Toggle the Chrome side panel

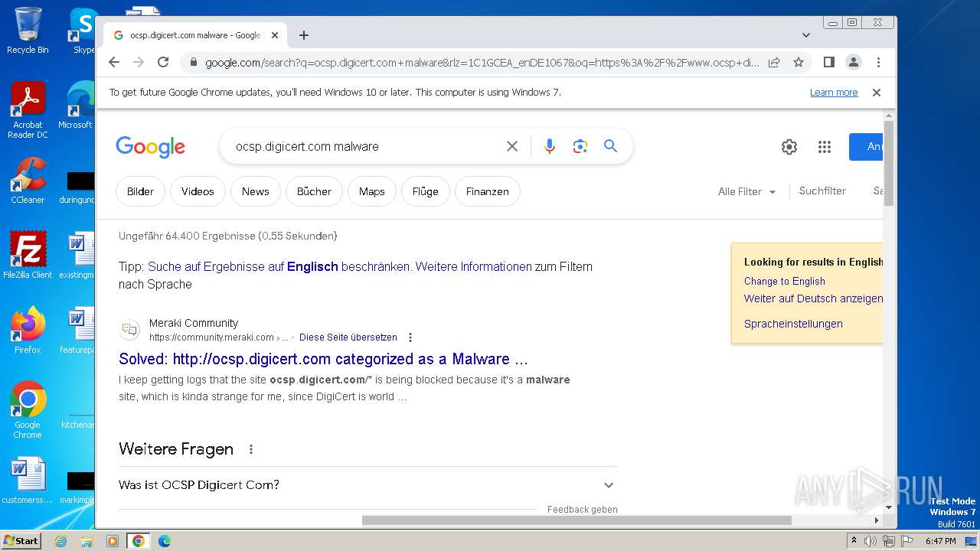[x=828, y=62]
